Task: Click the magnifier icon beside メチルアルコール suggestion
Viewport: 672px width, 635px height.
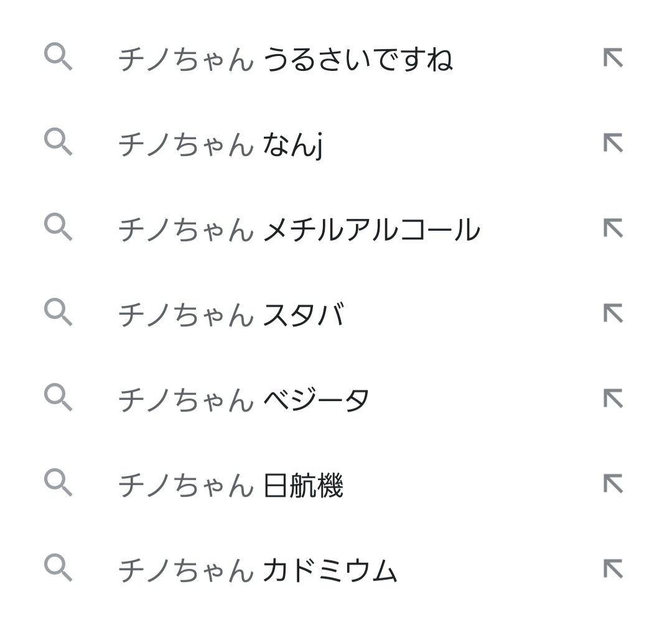Action: [58, 226]
